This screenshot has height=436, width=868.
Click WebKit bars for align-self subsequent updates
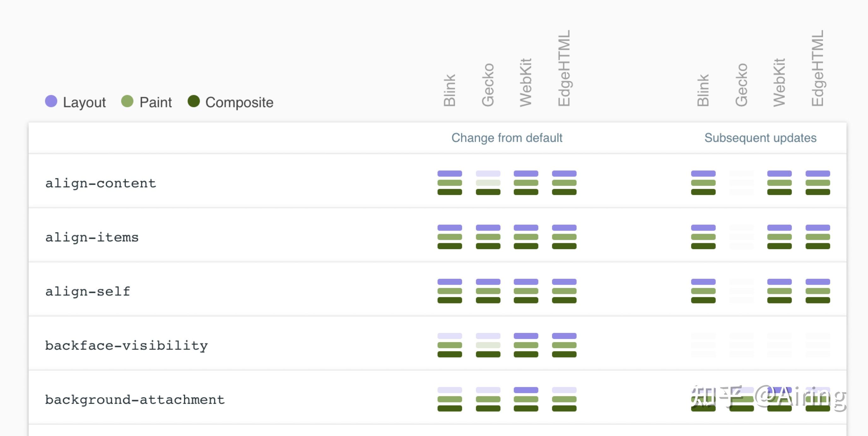pyautogui.click(x=779, y=291)
